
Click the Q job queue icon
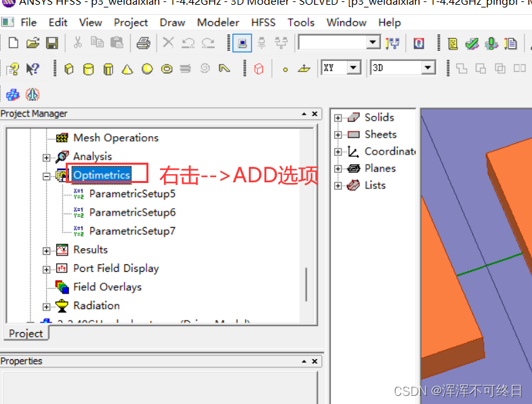[419, 43]
